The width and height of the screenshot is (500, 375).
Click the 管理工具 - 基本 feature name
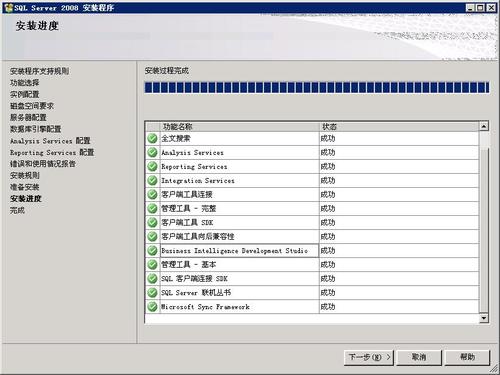click(189, 264)
